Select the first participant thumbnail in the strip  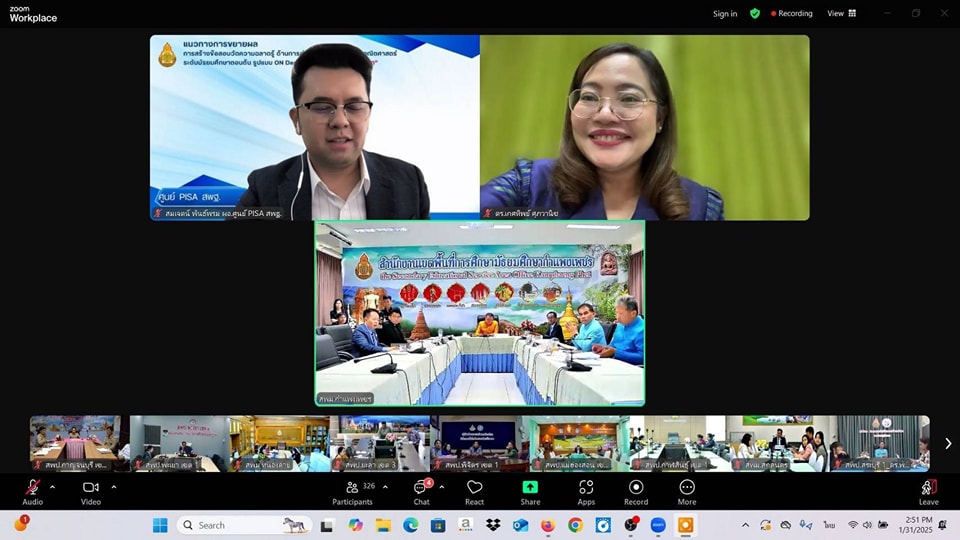point(76,443)
